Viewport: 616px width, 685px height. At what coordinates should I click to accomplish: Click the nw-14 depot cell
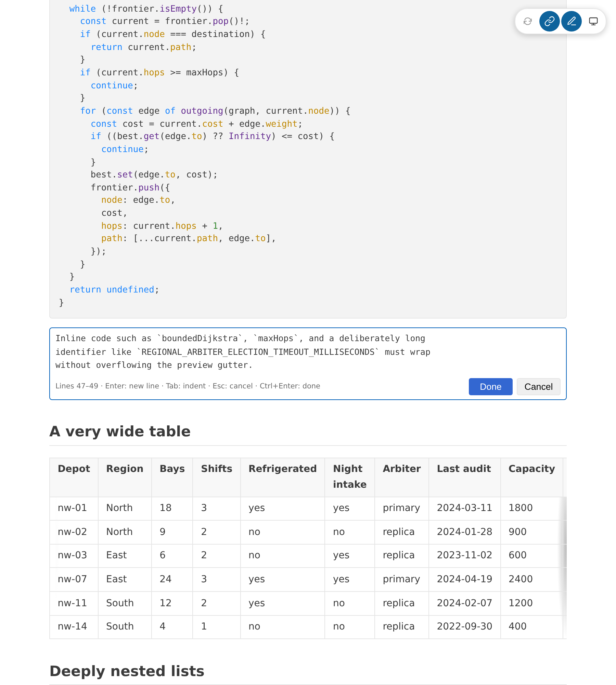[74, 627]
